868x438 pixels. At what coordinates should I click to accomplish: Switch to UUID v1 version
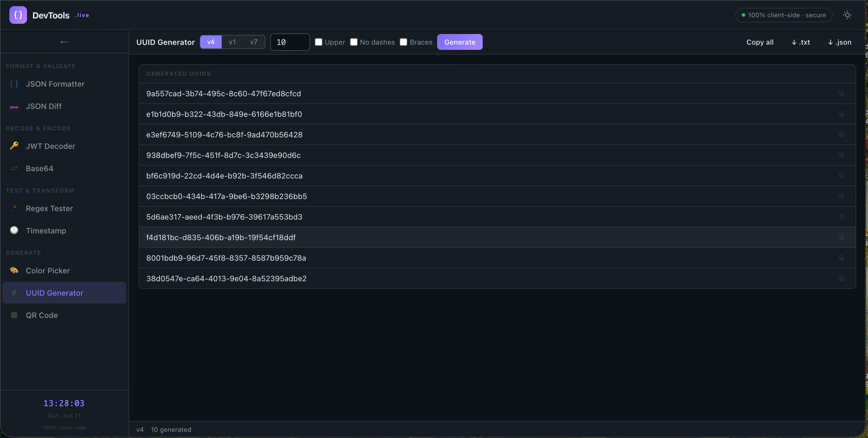[232, 42]
